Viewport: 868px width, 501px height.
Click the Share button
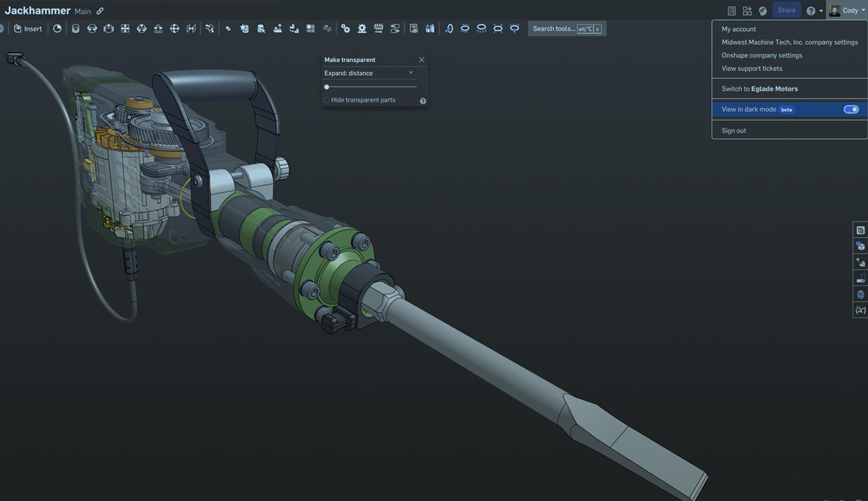point(786,10)
